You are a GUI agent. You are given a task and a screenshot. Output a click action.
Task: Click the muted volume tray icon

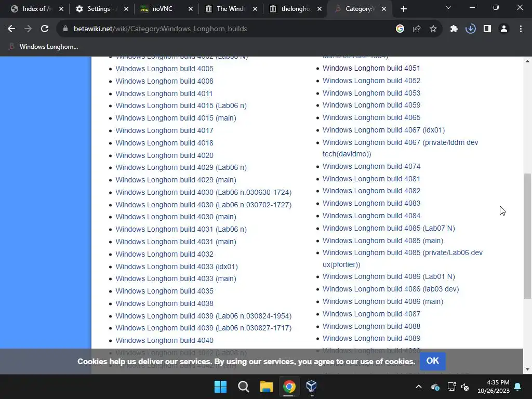pos(465,387)
